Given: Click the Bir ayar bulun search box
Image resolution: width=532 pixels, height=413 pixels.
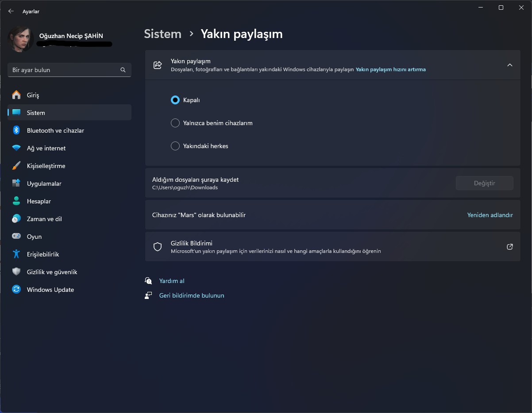Looking at the screenshot, I should [69, 70].
